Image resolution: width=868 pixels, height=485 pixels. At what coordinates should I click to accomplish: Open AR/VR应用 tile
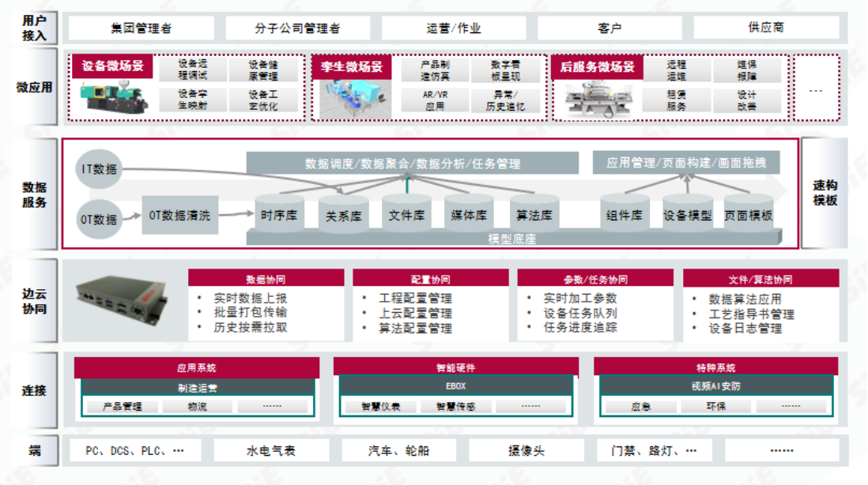(435, 100)
